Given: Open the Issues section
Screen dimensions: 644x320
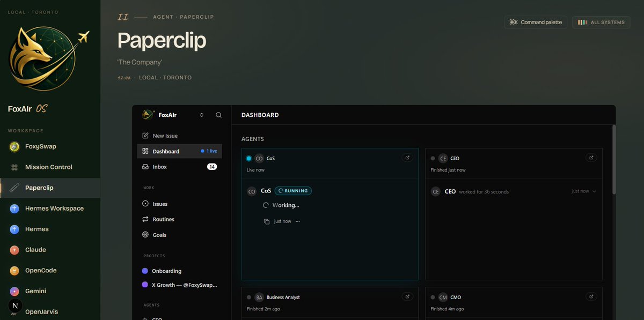Looking at the screenshot, I should pos(179,204).
